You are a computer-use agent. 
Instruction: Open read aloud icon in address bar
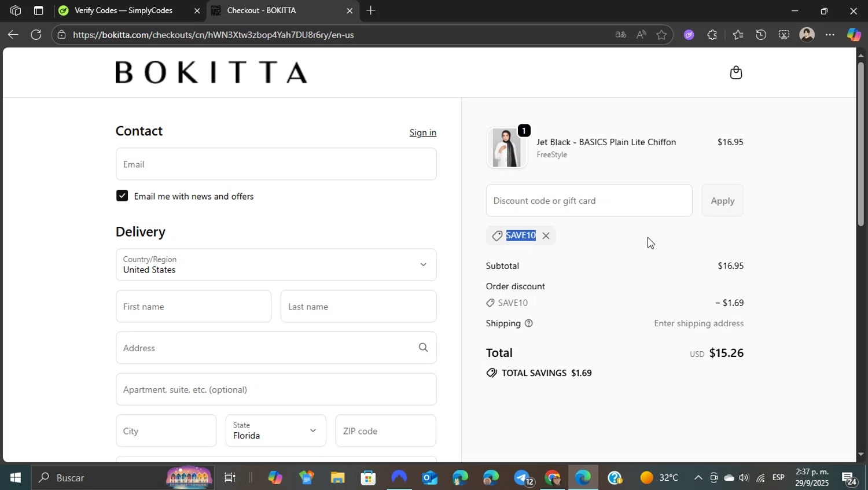coord(641,35)
